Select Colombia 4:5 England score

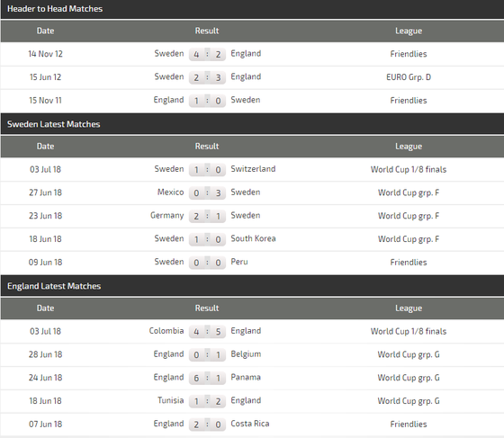(x=207, y=331)
